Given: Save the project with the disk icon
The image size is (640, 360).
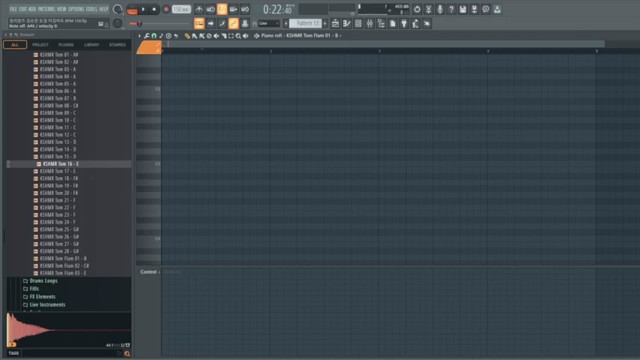Looking at the screenshot, I should pyautogui.click(x=463, y=9).
